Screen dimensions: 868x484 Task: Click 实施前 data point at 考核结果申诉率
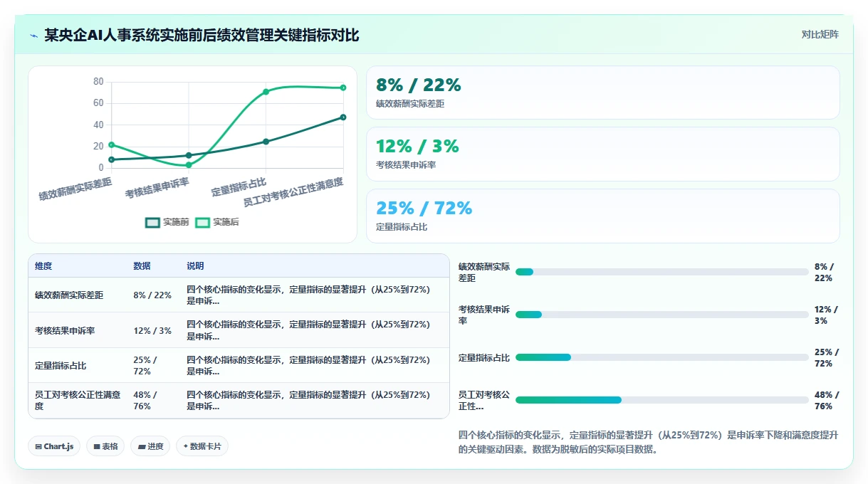[189, 155]
